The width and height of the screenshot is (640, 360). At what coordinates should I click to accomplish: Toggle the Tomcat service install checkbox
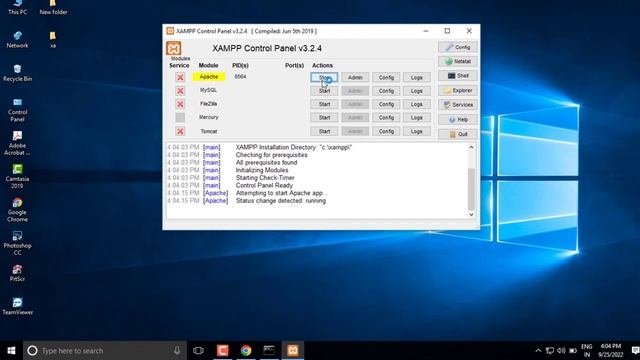pyautogui.click(x=180, y=131)
